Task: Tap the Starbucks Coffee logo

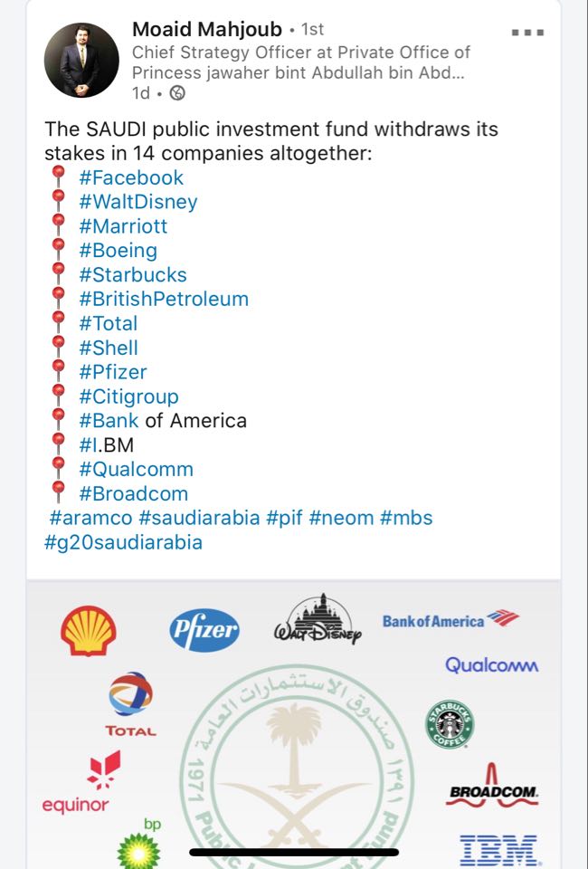Action: (450, 723)
